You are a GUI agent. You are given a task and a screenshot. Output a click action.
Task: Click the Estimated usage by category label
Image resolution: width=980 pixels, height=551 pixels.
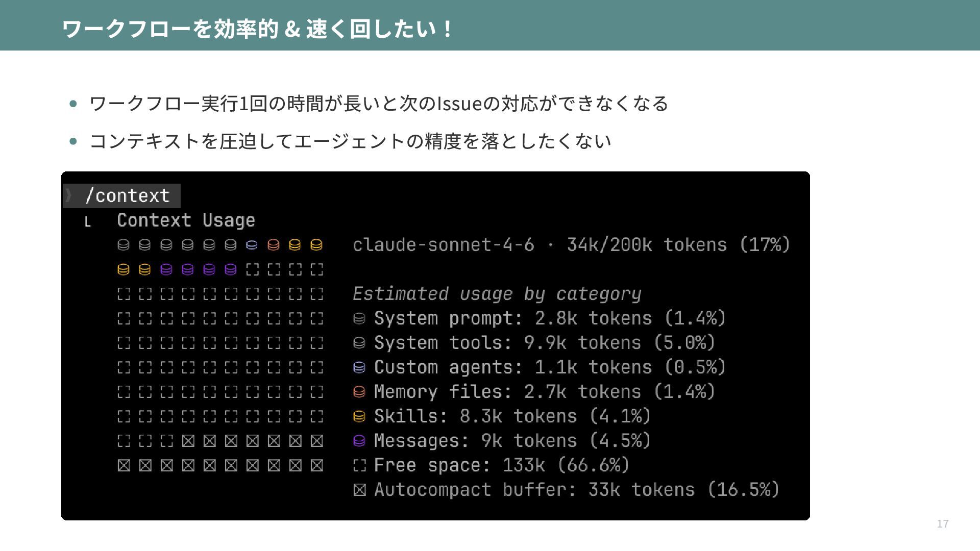496,294
